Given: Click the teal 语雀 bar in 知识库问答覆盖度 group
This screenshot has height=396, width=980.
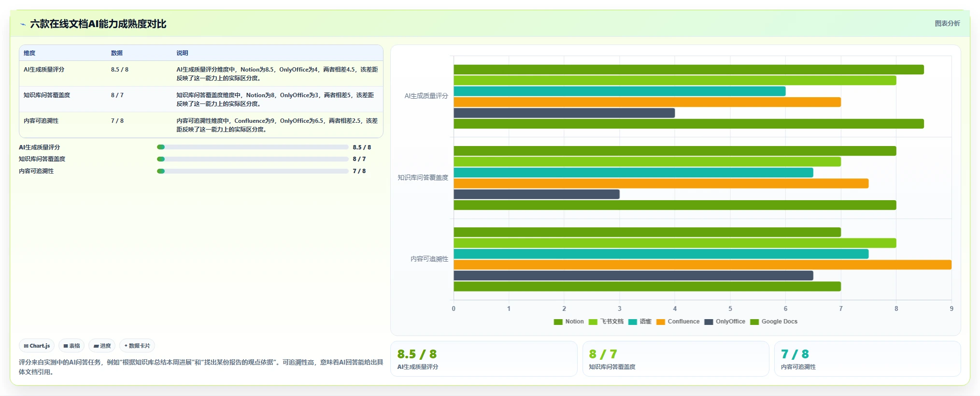Looking at the screenshot, I should point(633,173).
